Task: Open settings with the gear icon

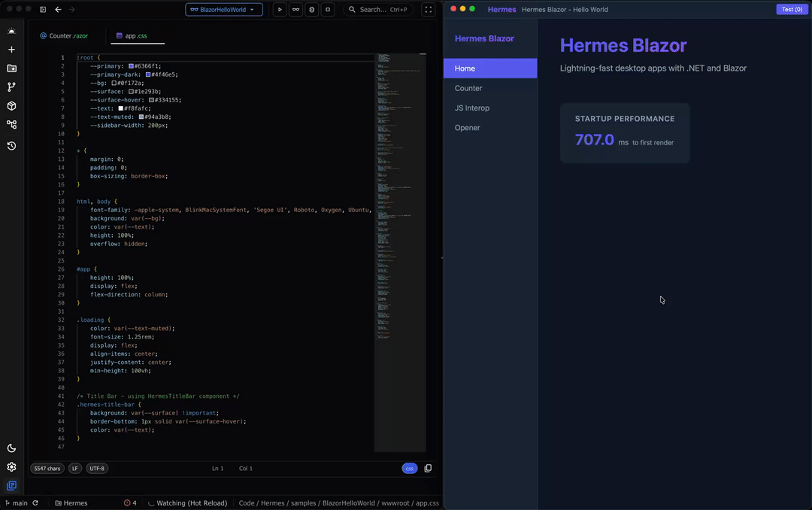Action: click(11, 467)
